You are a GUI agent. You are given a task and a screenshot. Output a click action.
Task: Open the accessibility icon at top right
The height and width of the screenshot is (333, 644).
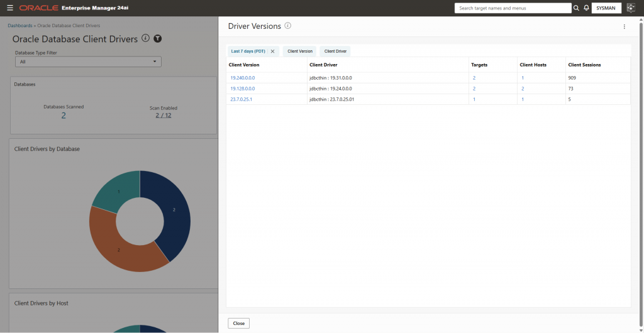[631, 8]
